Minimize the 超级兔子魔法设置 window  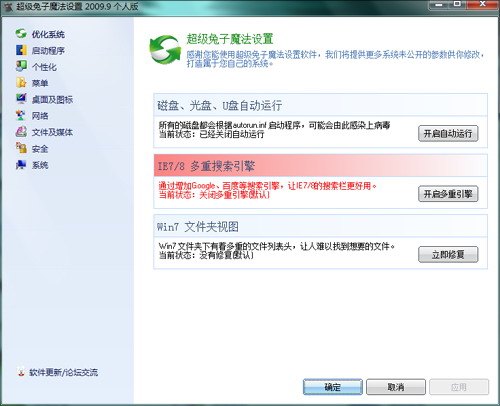click(x=439, y=5)
